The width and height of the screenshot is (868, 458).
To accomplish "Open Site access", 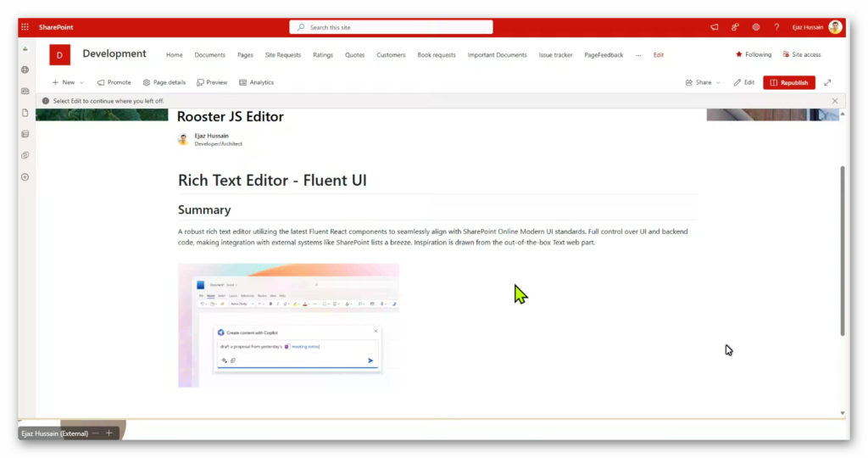I will pyautogui.click(x=802, y=54).
